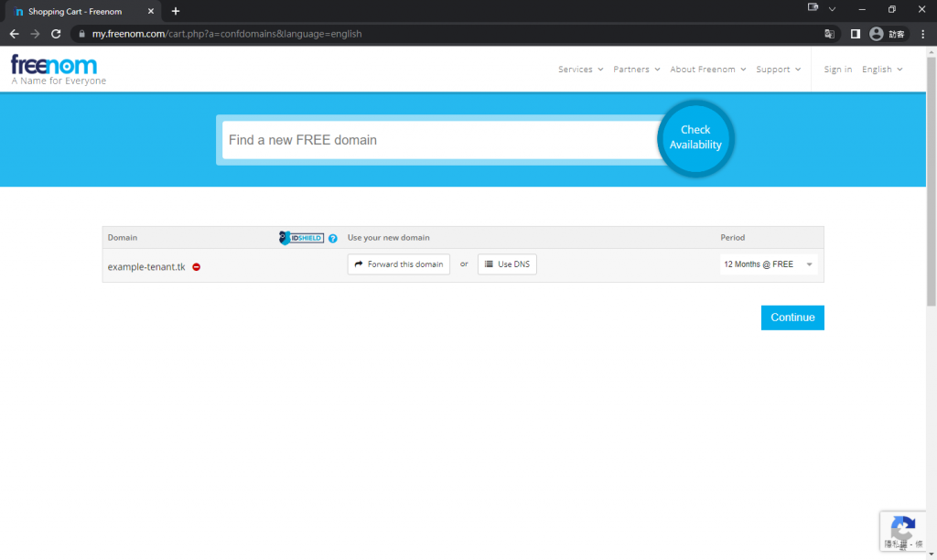Click the Continue button
The height and width of the screenshot is (560, 937).
[x=792, y=318]
